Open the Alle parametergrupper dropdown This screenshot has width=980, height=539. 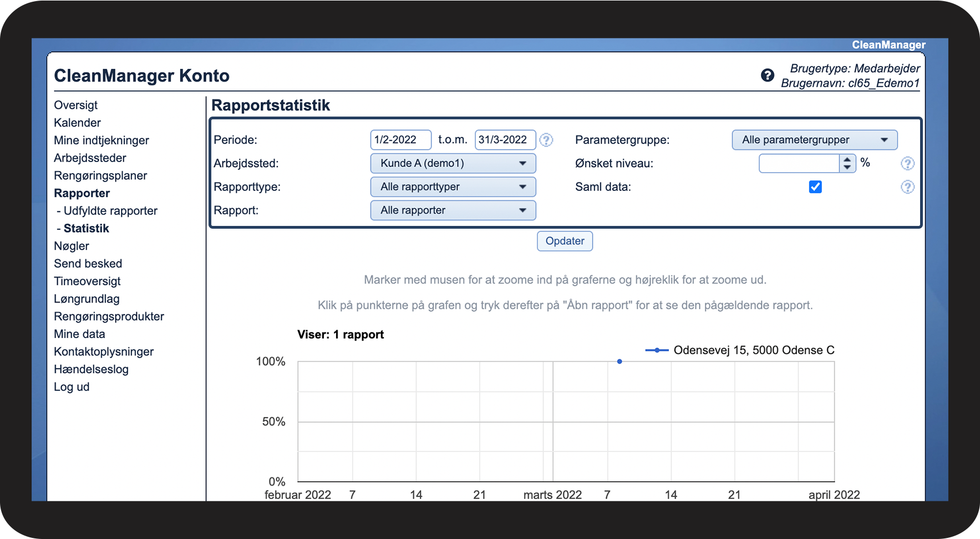[x=815, y=140]
